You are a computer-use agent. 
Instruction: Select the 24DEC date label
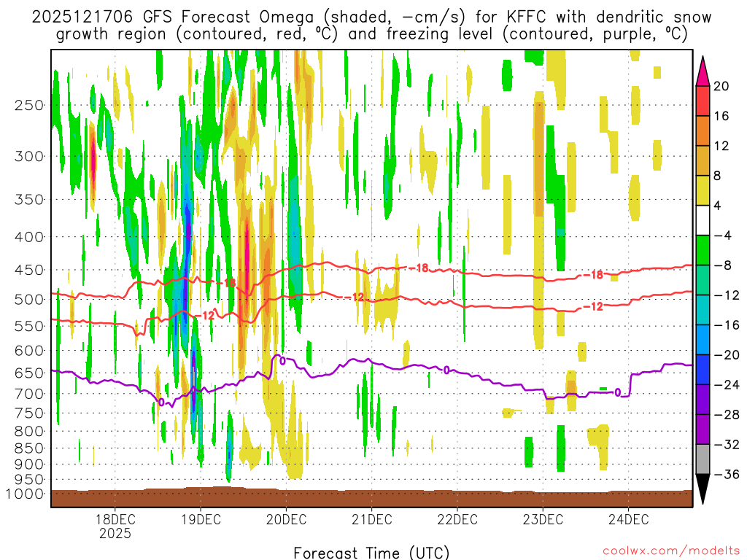pos(628,519)
